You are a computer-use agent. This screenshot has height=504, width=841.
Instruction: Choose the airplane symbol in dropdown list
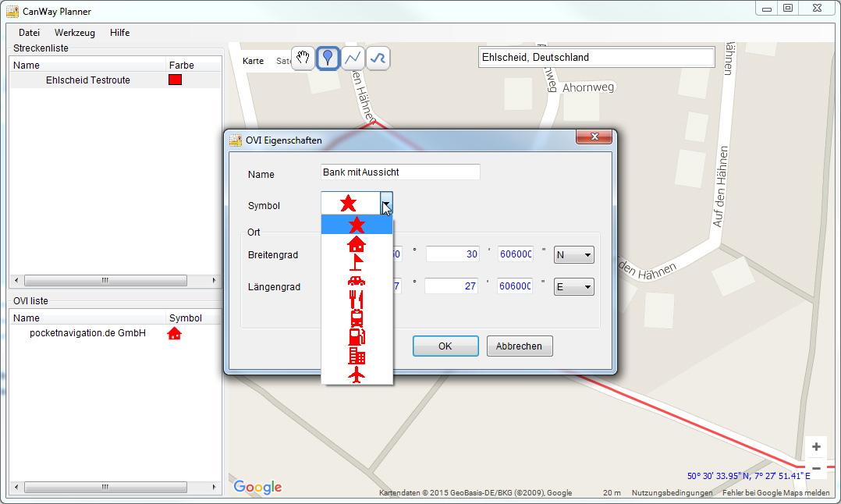click(357, 374)
